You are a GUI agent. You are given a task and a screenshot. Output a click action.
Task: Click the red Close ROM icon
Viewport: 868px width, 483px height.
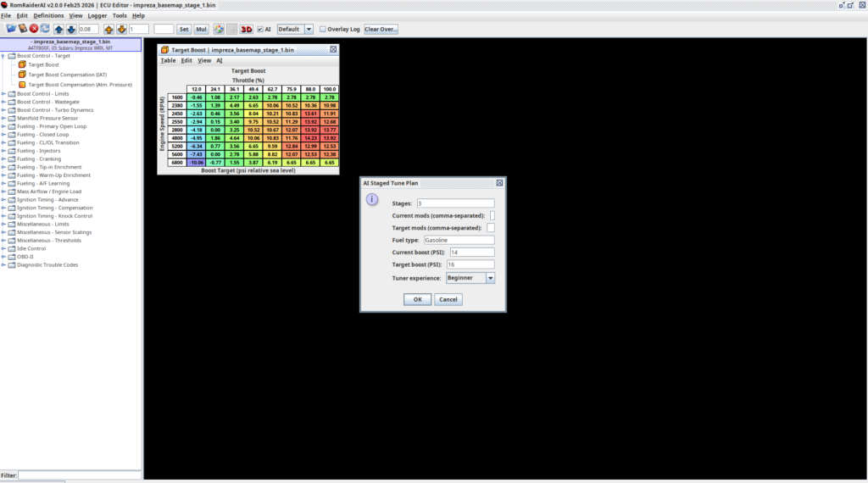(34, 29)
